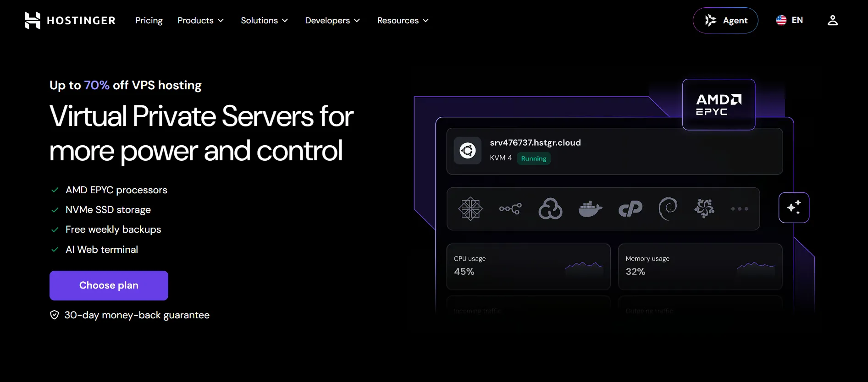The width and height of the screenshot is (868, 382).
Task: Click the CPU usage sparkline chart
Action: point(584,269)
